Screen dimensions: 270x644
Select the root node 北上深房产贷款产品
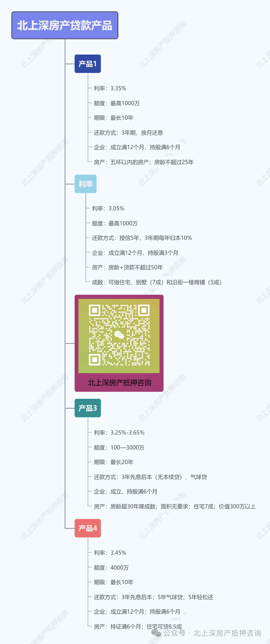[x=65, y=25]
